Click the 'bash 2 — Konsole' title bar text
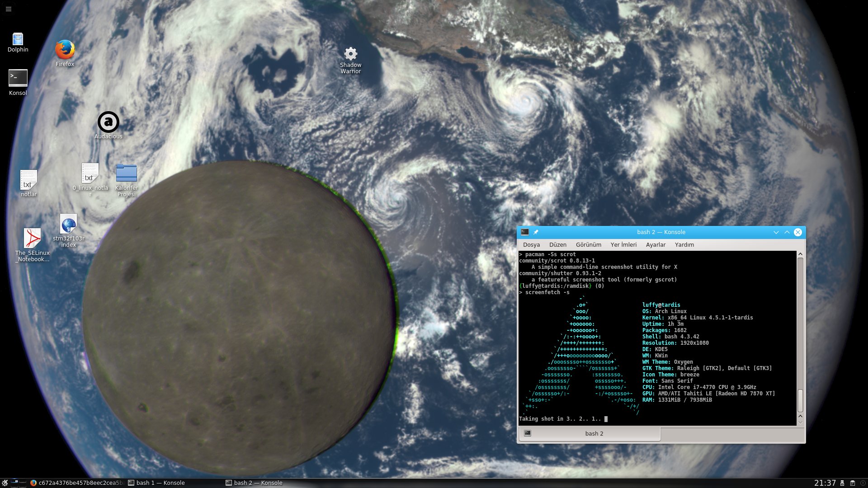This screenshot has width=868, height=488. click(x=661, y=232)
